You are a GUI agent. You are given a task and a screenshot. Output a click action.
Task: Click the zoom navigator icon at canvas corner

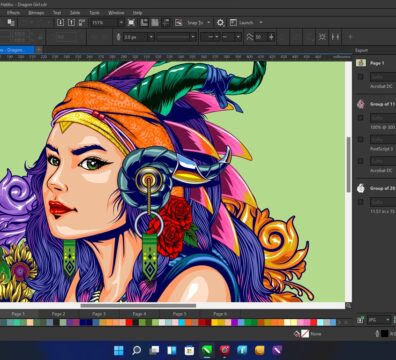[x=349, y=305]
